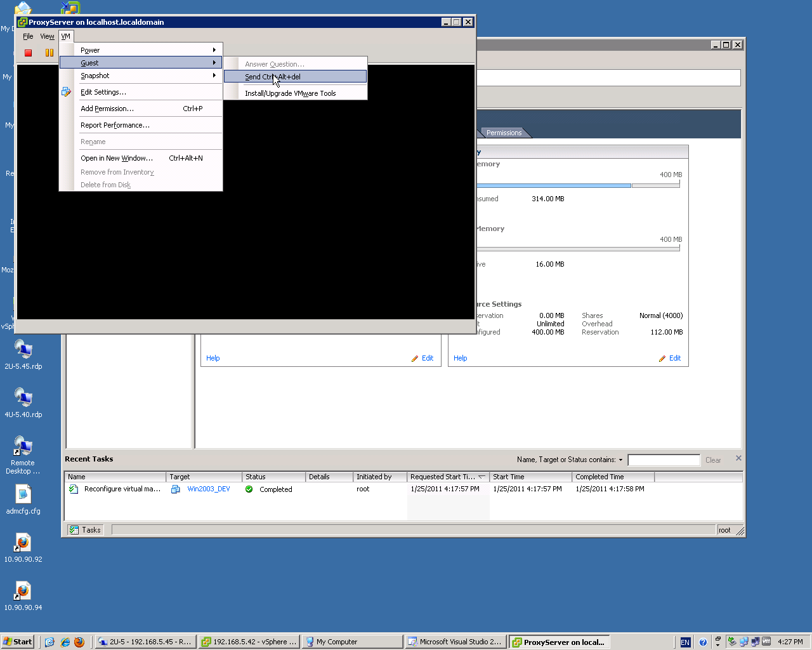Screen dimensions: 812x650
Task: Click the EN language bar indicator
Action: pos(685,642)
